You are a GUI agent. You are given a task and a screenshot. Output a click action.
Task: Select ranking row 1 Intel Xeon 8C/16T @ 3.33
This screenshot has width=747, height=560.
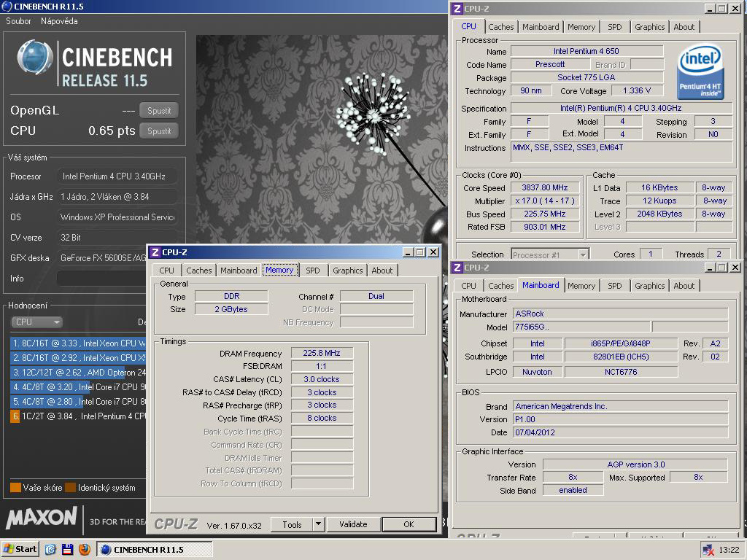click(77, 343)
